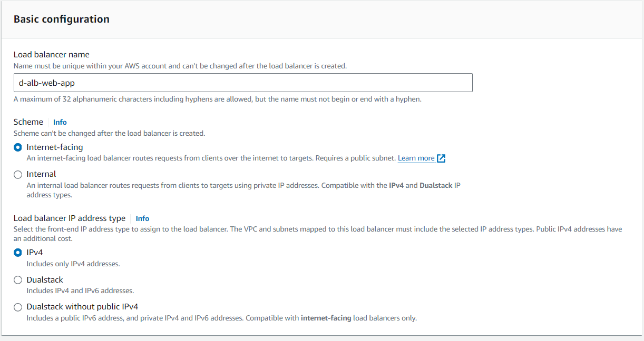Choose the Internal scheme radio button
Viewport: 644px width, 341px height.
pyautogui.click(x=18, y=174)
